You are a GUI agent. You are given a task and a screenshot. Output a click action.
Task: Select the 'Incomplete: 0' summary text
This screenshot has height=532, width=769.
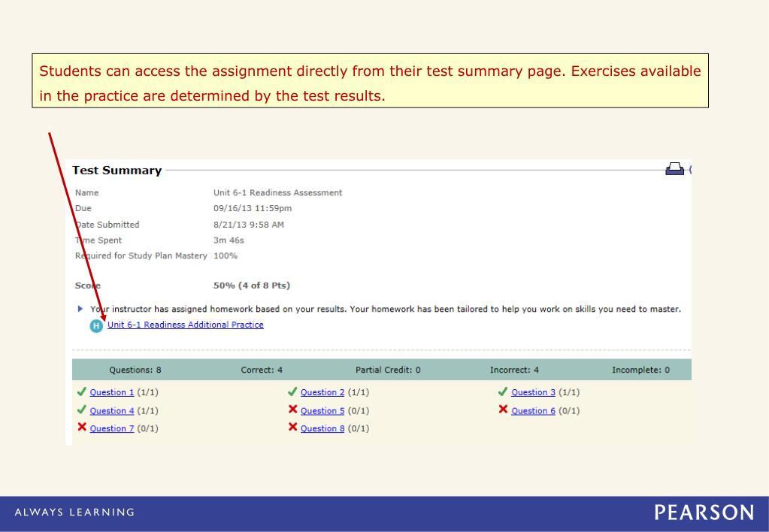coord(640,370)
